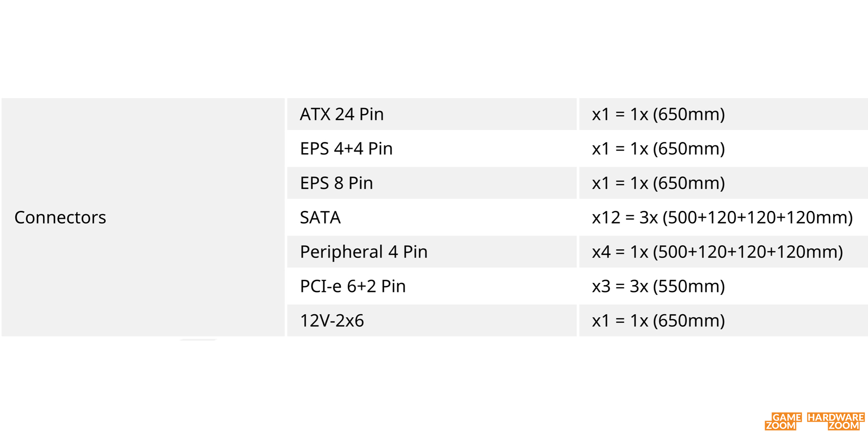Click the Game Zoom logo
868x434 pixels.
click(783, 421)
